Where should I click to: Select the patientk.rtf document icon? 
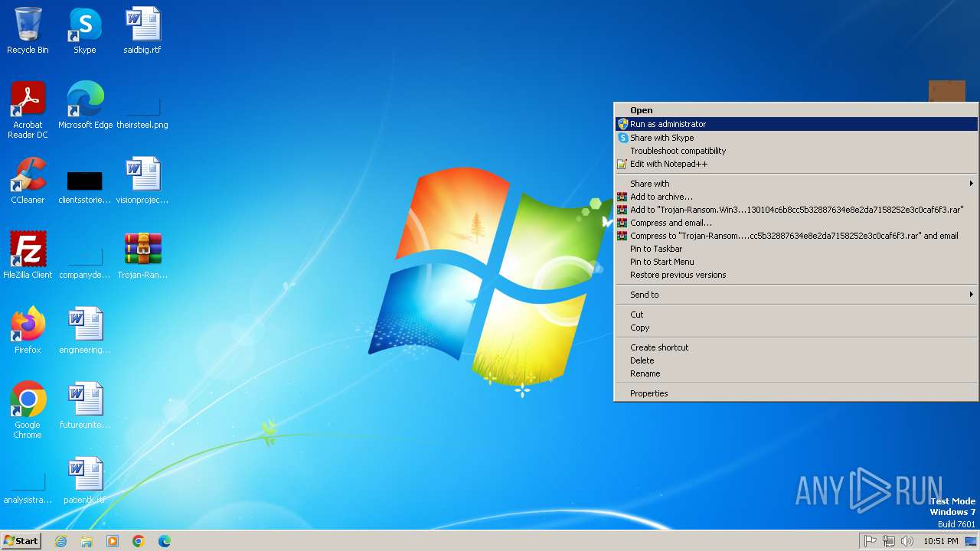coord(84,481)
